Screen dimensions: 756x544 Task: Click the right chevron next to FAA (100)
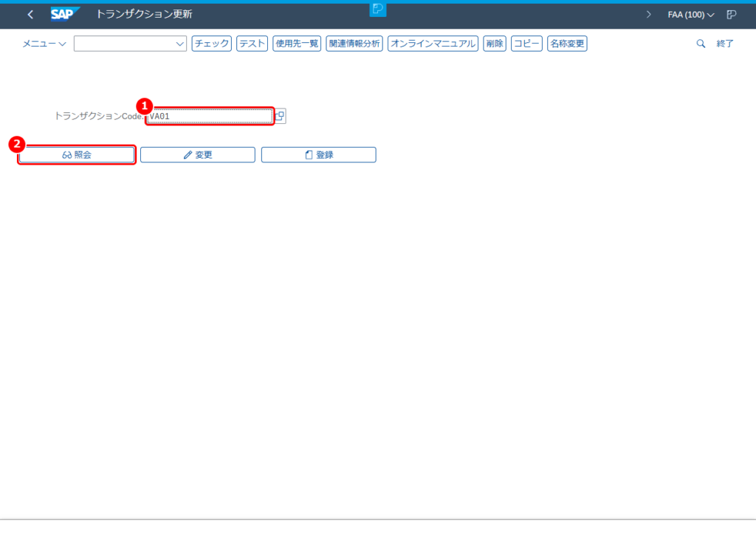pos(648,15)
